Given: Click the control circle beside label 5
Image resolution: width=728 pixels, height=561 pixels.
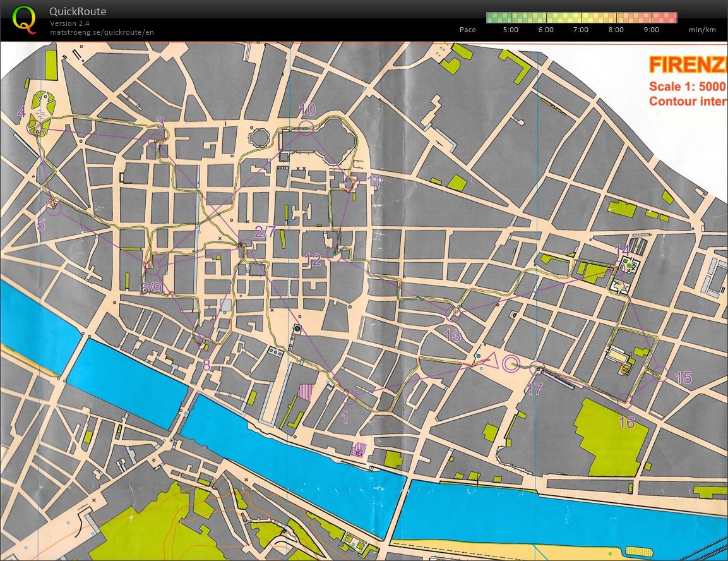Looking at the screenshot, I should (54, 208).
